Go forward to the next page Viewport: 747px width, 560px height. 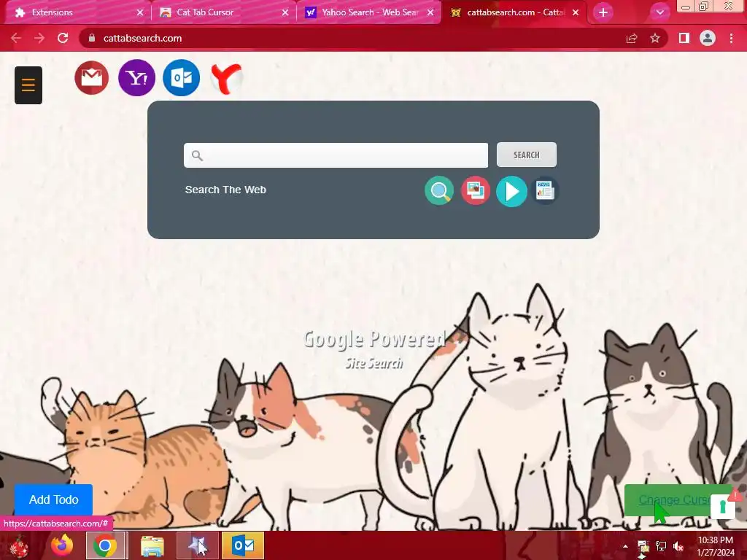[x=39, y=38]
